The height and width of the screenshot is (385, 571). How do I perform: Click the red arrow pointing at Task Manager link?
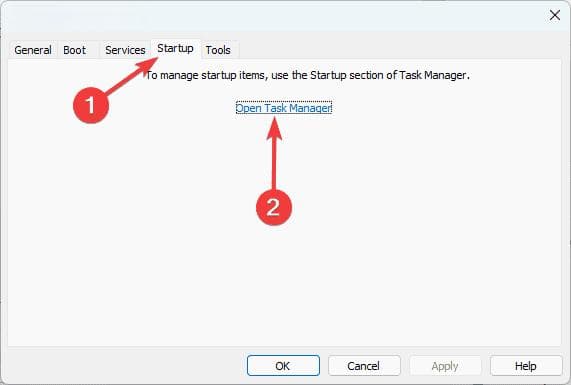pyautogui.click(x=274, y=153)
